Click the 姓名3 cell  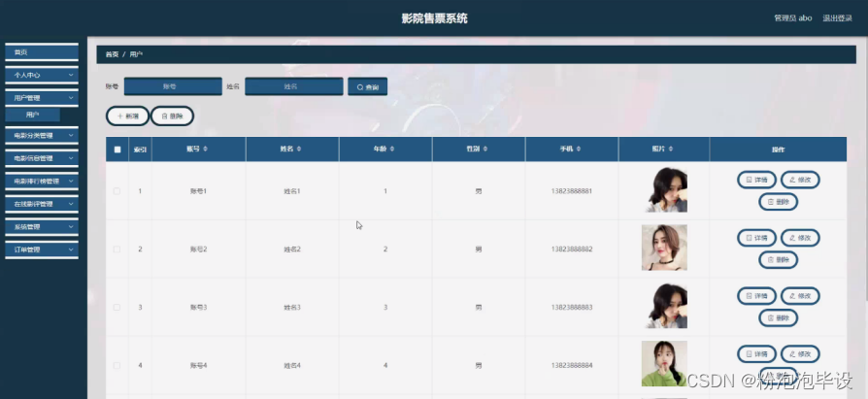tap(291, 307)
